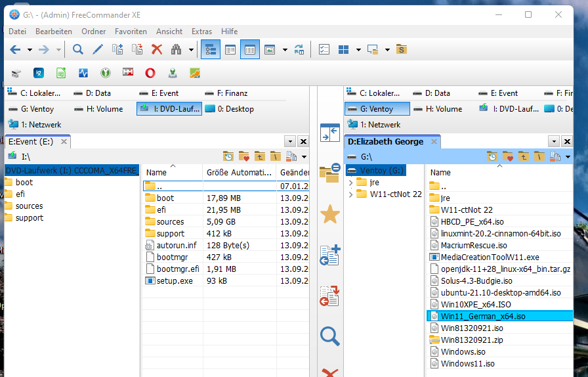Click the binoculars file search icon
Image resolution: width=588 pixels, height=377 pixels.
coord(177,49)
